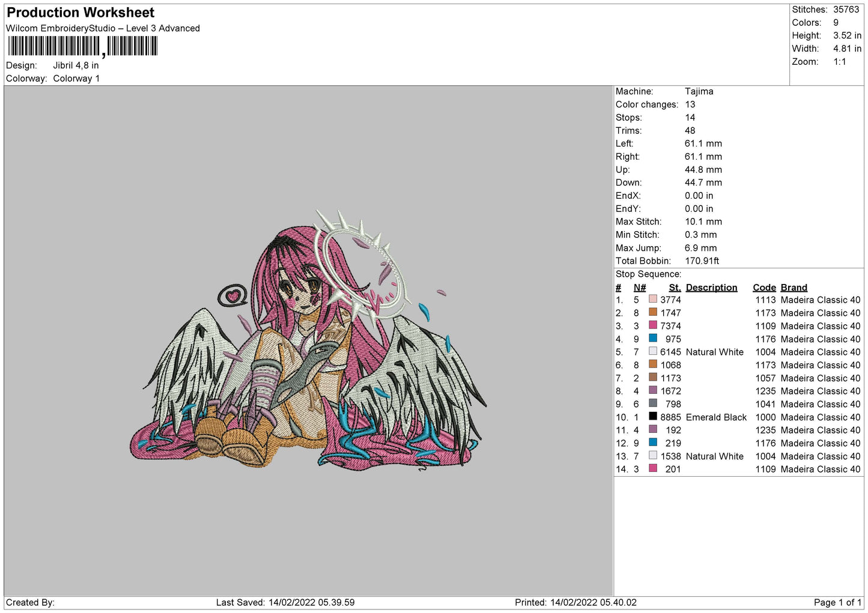The height and width of the screenshot is (613, 868).
Task: Select the light pink swatch in stop 1
Action: [652, 299]
